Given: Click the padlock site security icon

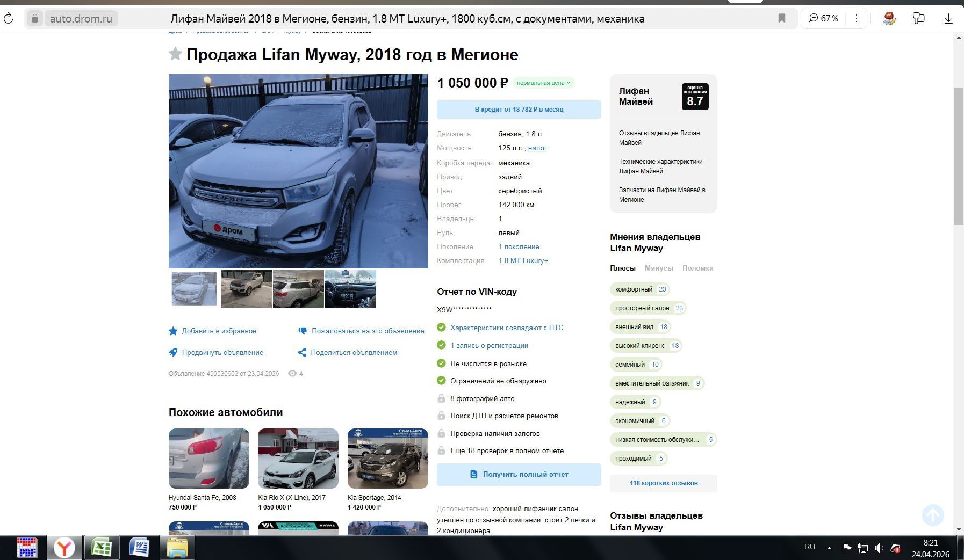Looking at the screenshot, I should click(35, 19).
